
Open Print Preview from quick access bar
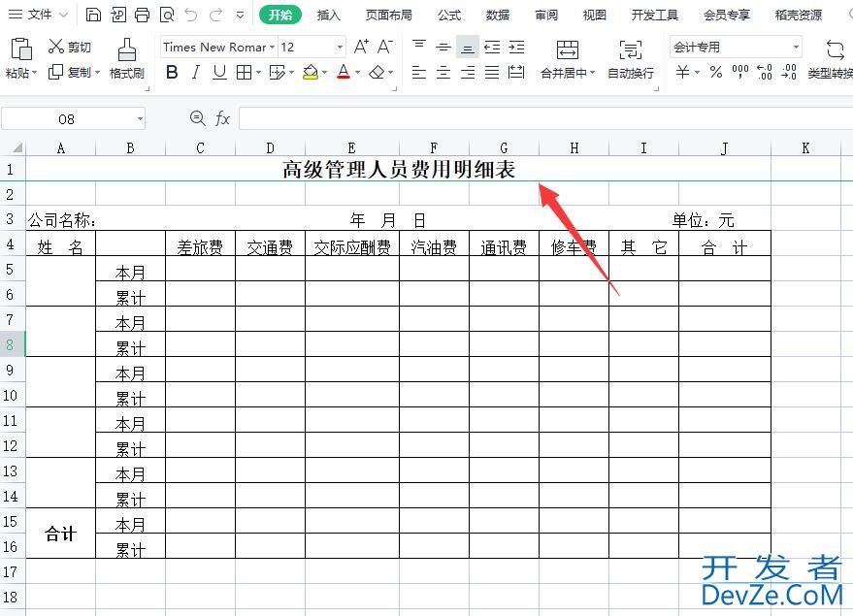coord(167,15)
